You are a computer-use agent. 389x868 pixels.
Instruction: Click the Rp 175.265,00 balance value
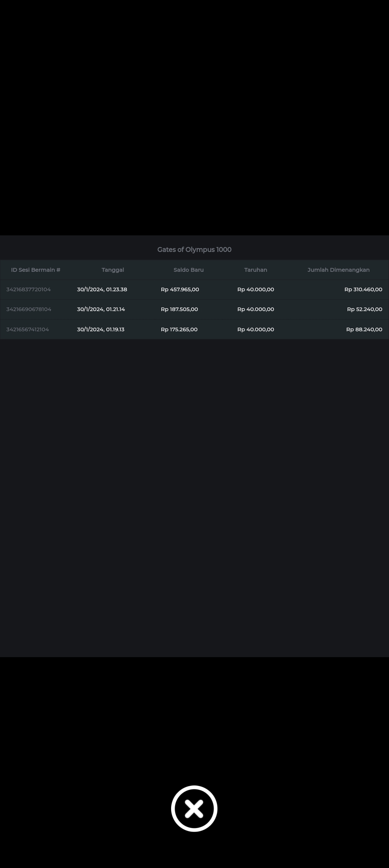pos(179,329)
